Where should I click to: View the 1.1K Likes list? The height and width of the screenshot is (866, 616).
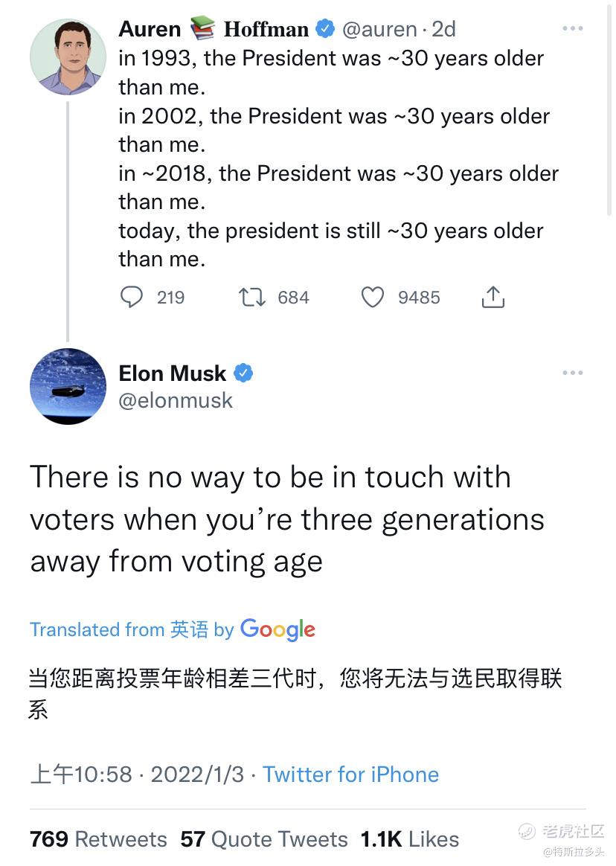pyautogui.click(x=409, y=839)
